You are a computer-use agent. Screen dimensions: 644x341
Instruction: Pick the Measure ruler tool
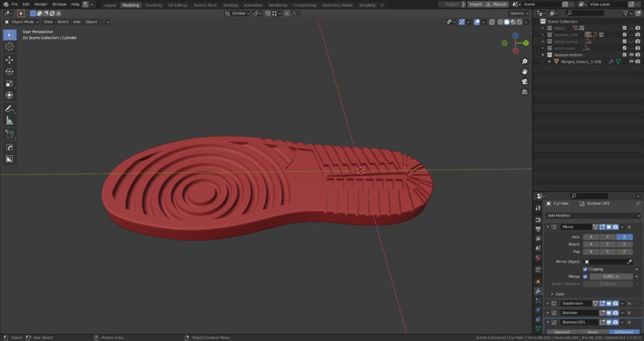[x=9, y=121]
